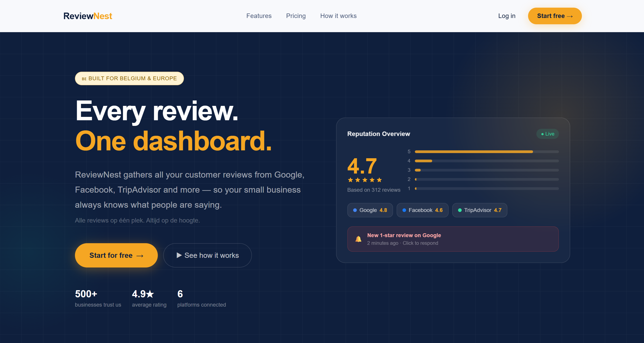Select the Facebook 4.6 platform chip
This screenshot has height=343, width=644.
pos(422,210)
